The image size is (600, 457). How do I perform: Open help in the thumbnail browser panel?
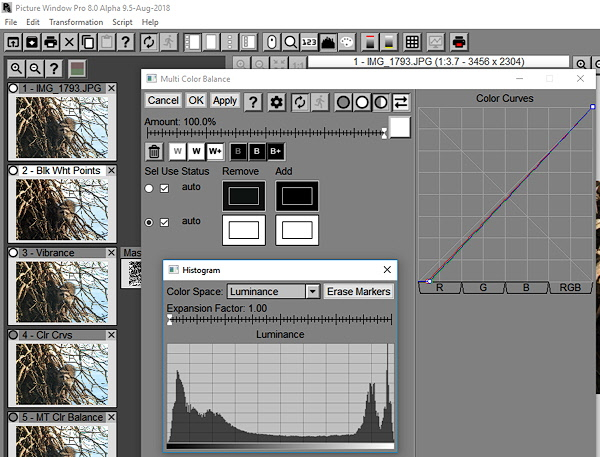coord(54,69)
